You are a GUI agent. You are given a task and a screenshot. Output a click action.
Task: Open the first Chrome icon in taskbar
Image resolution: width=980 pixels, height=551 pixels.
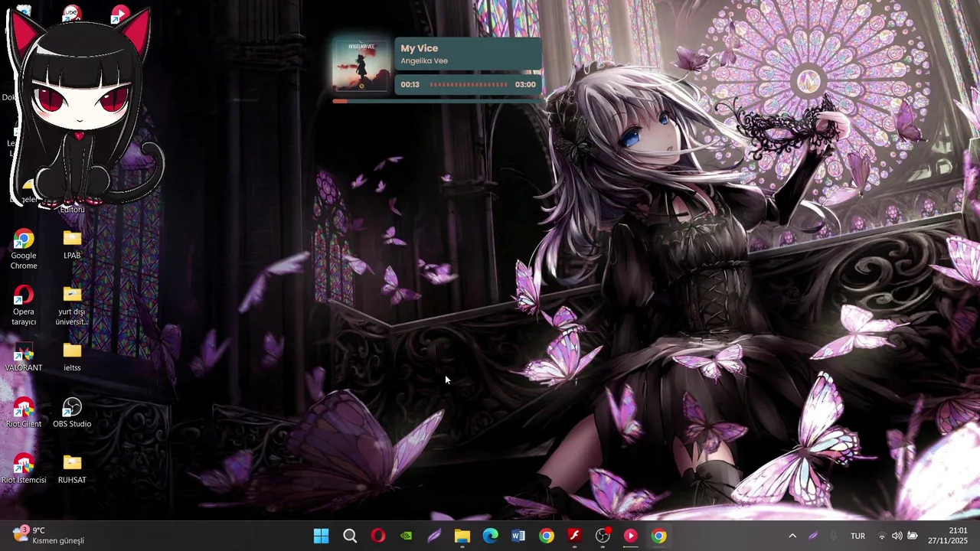pyautogui.click(x=547, y=536)
